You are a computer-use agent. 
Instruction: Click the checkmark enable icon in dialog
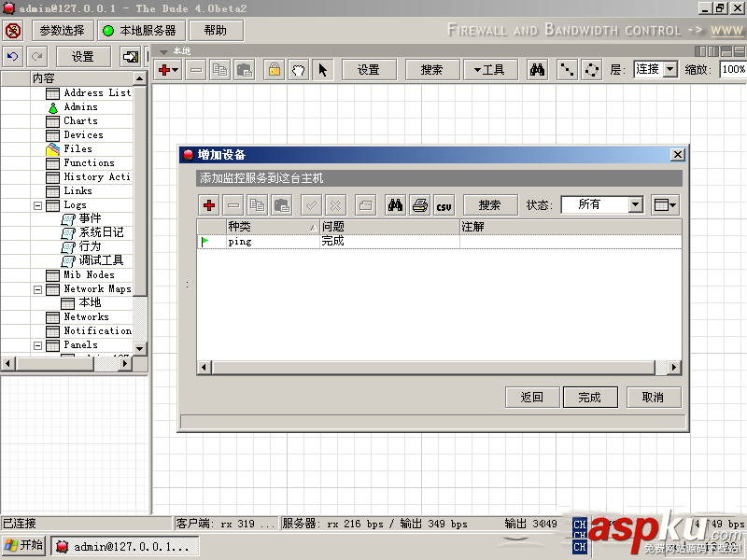click(x=312, y=205)
